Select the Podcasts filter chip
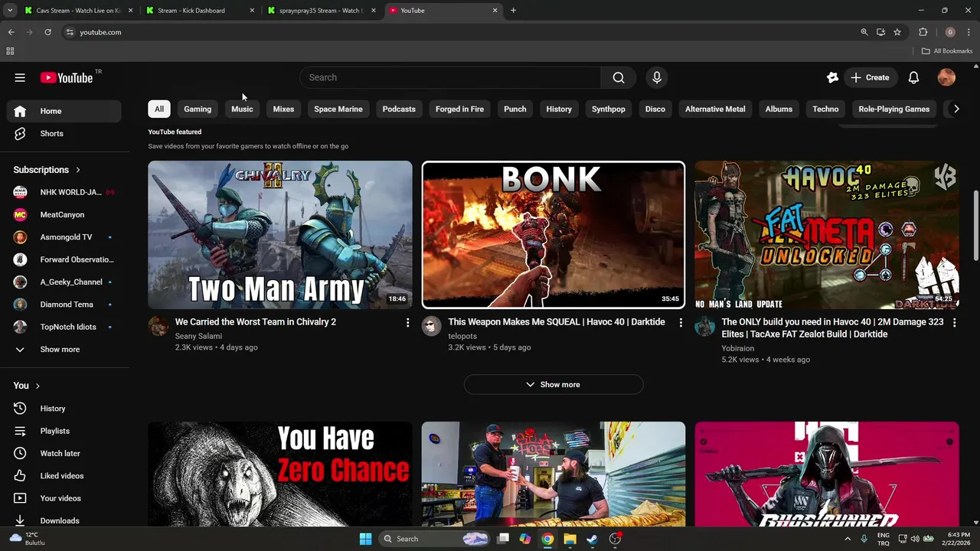 point(399,109)
